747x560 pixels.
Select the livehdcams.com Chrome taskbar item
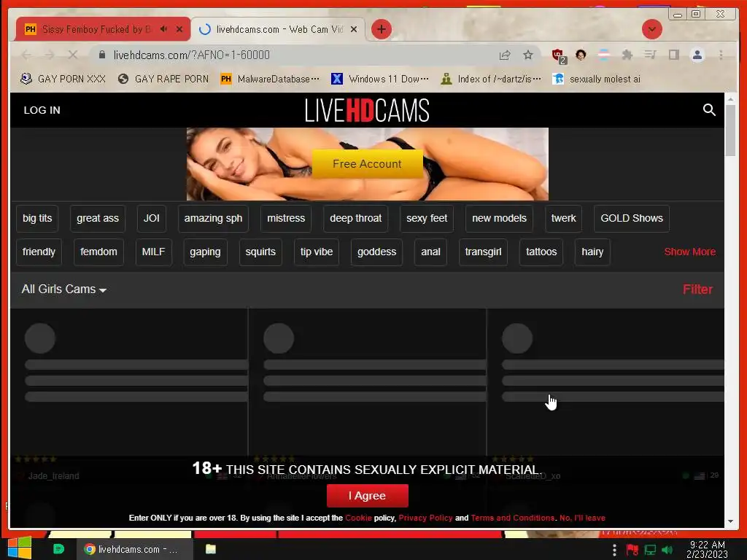pos(134,549)
